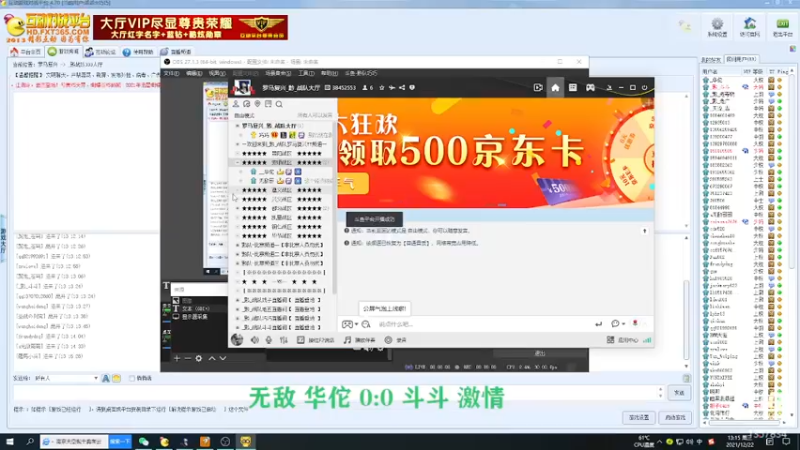Open the YY owl icon on taskbar
The width and height of the screenshot is (800, 450).
tap(246, 441)
